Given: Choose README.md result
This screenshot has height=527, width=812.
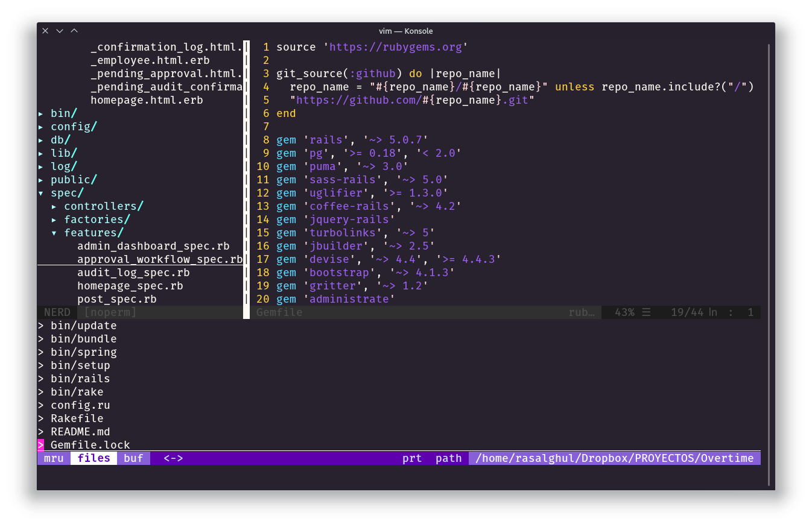Looking at the screenshot, I should (80, 432).
